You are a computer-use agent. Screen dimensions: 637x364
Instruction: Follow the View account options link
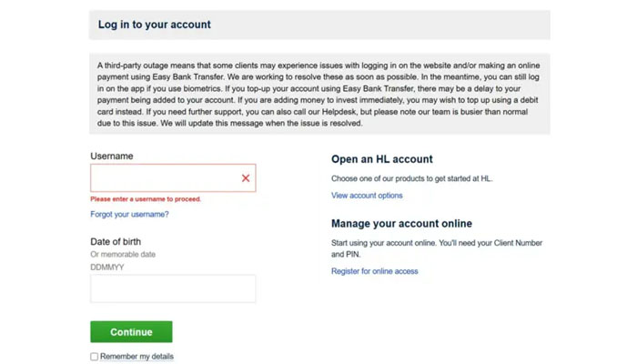pyautogui.click(x=367, y=196)
